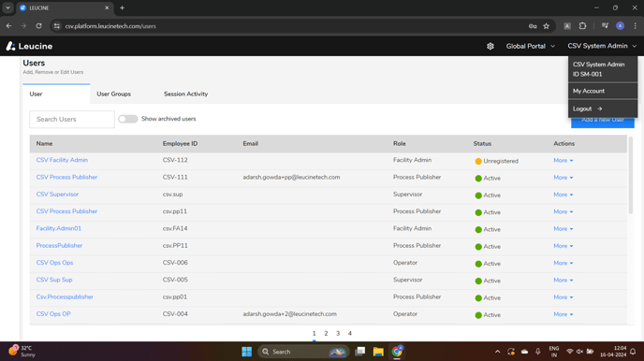Open CSV Ops OP user link
The width and height of the screenshot is (644, 361).
point(53,314)
